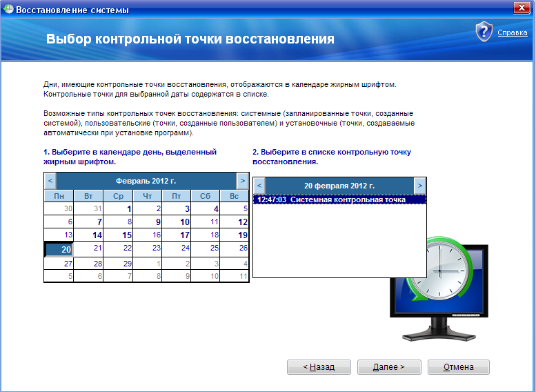
Task: Click the 20 февраля 2012 г. list header
Action: point(339,186)
